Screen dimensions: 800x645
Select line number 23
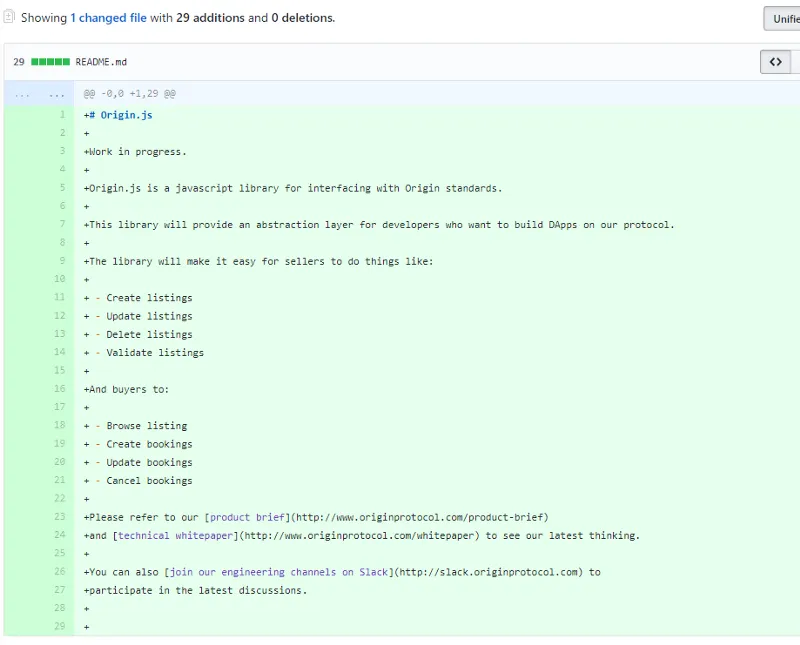pyautogui.click(x=60, y=516)
